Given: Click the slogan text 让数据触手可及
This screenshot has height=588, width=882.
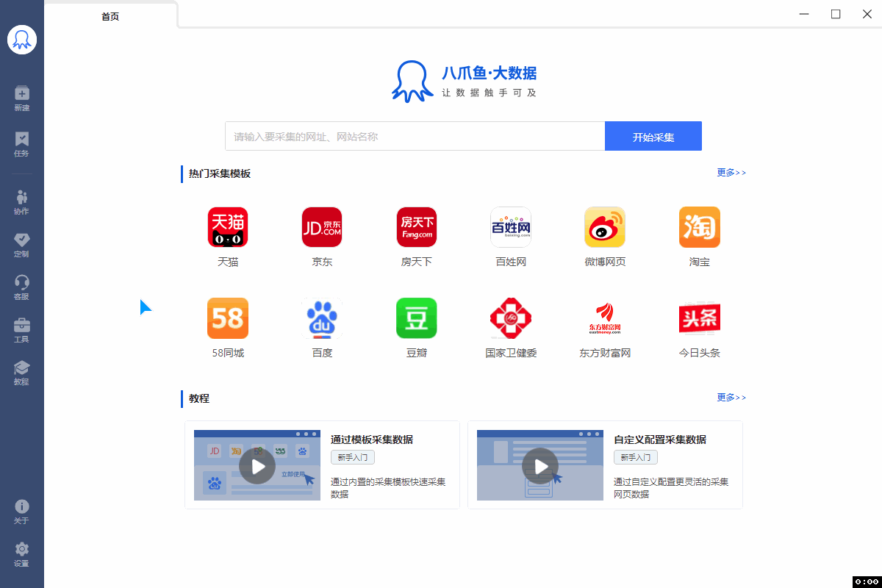Looking at the screenshot, I should tap(490, 93).
